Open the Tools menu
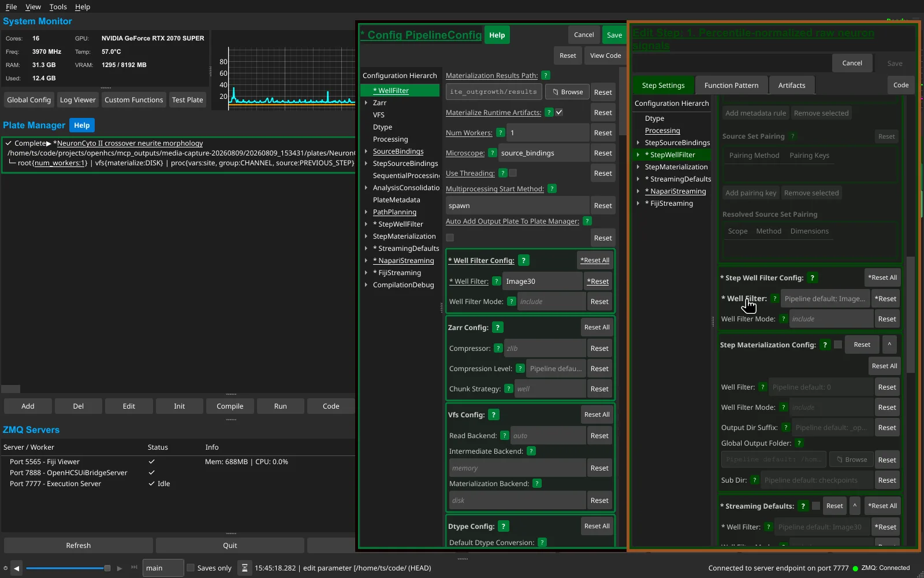 click(x=58, y=7)
